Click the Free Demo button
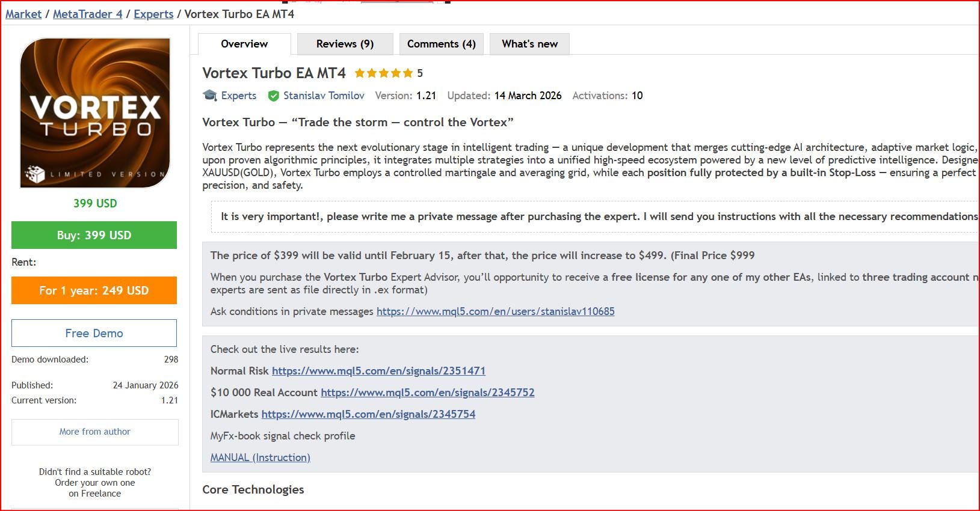The width and height of the screenshot is (980, 511). point(94,333)
